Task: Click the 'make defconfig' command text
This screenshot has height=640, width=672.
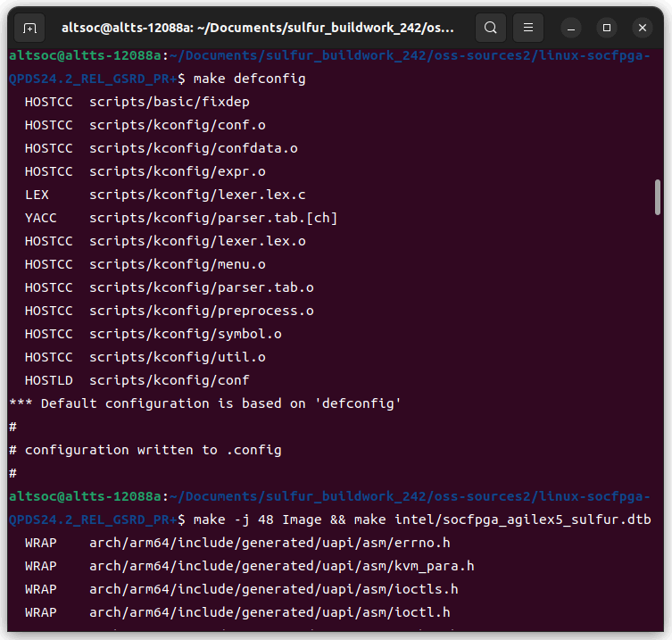Action: tap(249, 79)
